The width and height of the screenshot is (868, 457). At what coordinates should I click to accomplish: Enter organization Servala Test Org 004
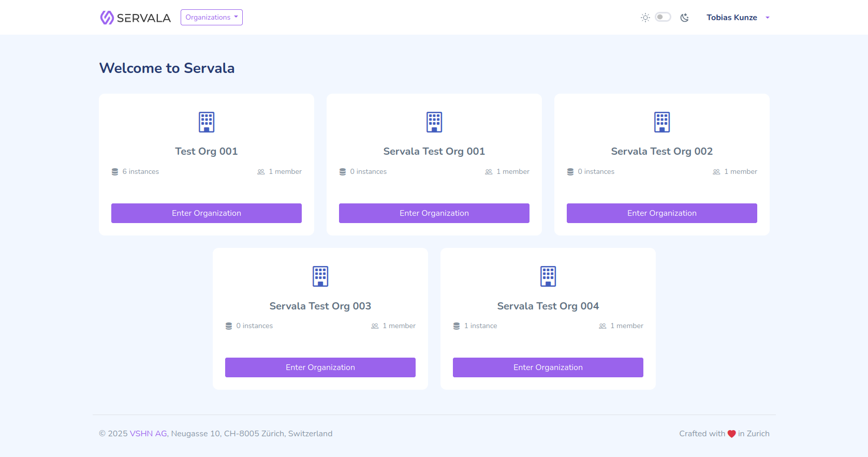click(548, 367)
